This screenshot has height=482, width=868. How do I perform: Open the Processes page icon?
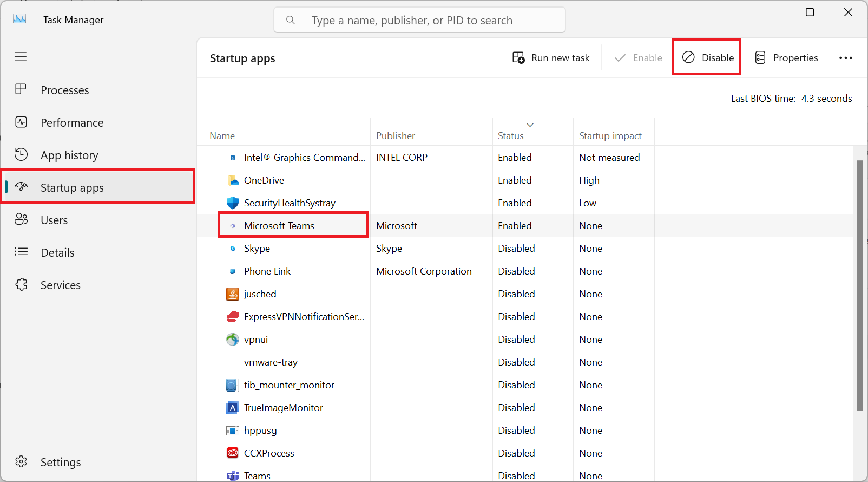(21, 89)
